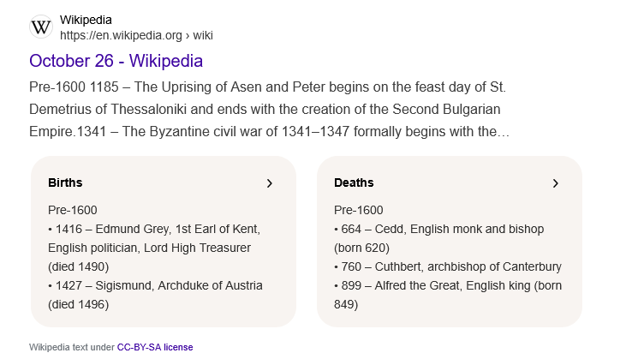Viewport: 644px width, 359px height.
Task: Expand the Deaths section chevron arrow
Action: 555,183
